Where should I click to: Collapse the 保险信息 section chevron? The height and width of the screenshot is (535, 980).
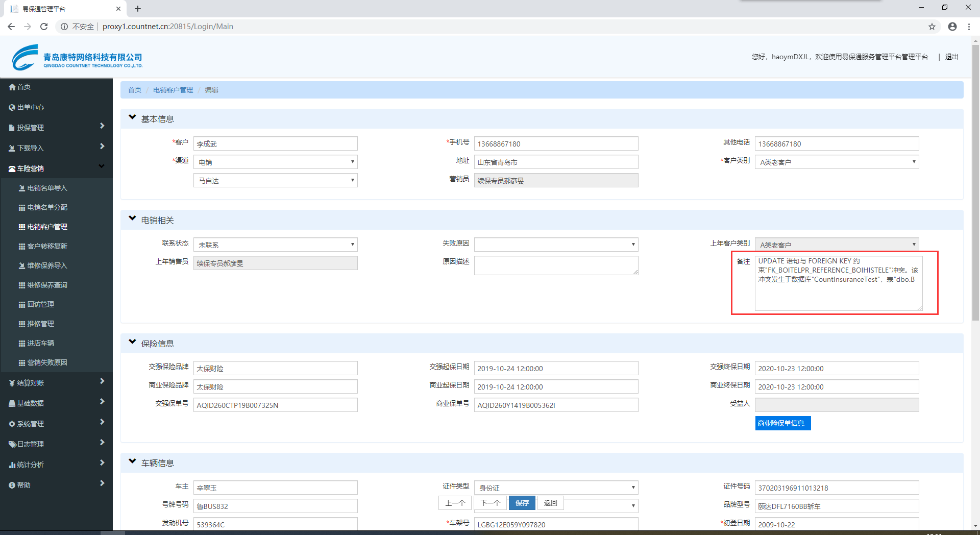coord(132,342)
